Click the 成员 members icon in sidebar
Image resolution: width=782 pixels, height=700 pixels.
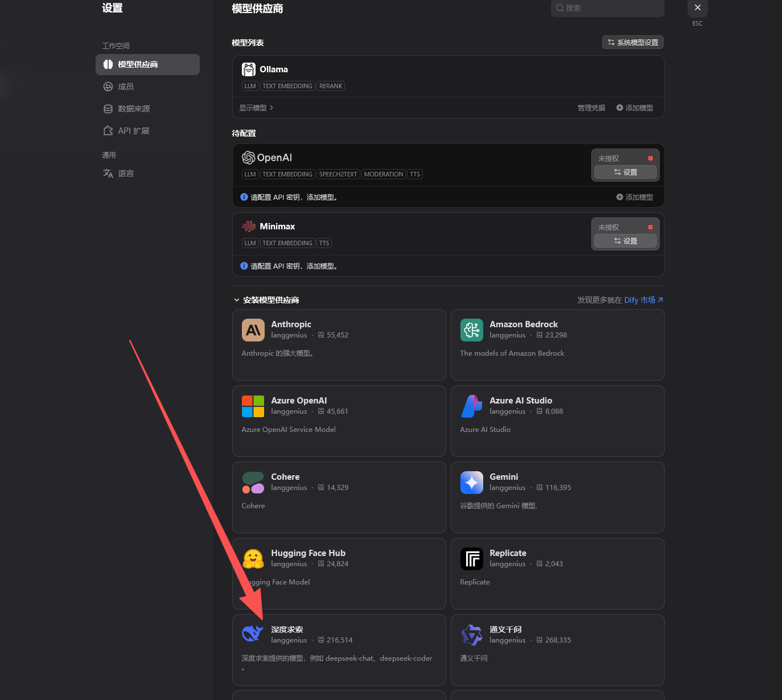click(108, 87)
